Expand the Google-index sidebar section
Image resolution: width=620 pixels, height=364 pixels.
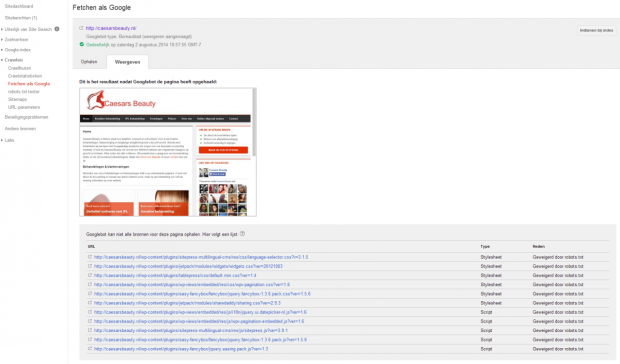2,50
